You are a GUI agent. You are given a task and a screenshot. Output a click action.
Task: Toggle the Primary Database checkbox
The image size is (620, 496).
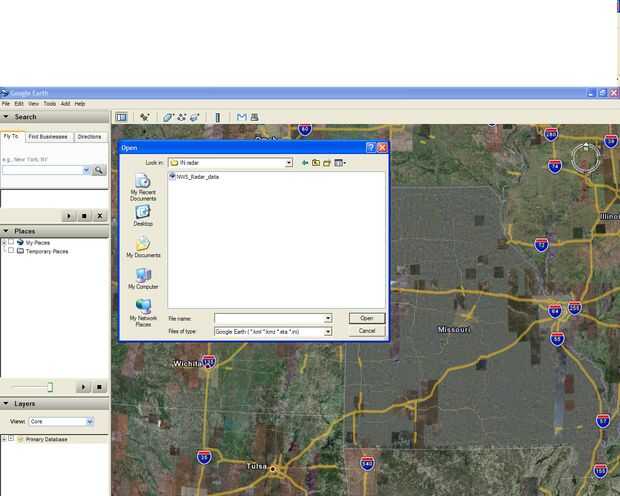11,439
